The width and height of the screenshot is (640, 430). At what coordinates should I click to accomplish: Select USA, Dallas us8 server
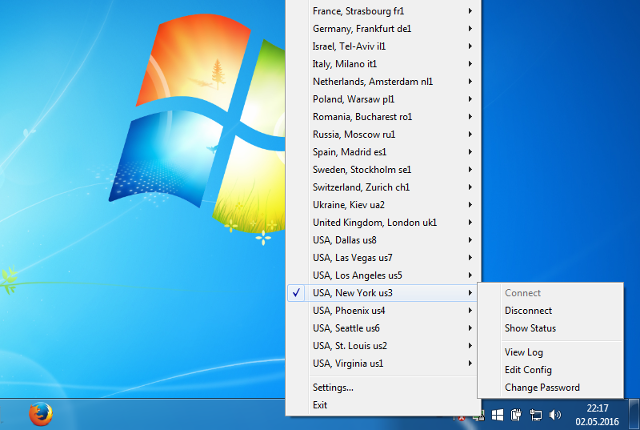(x=382, y=240)
